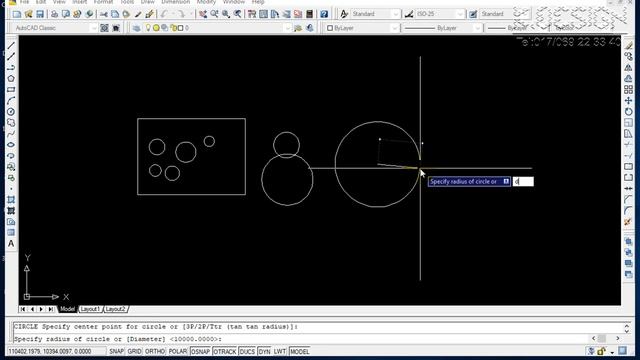The image size is (640, 360).
Task: Jump to the first layout tab arrow
Action: tap(23, 309)
